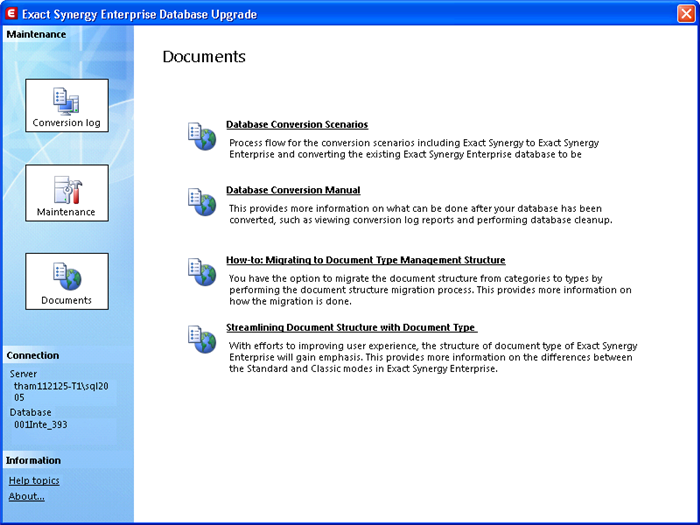Click the Maintenance section header
The width and height of the screenshot is (700, 525).
click(36, 34)
